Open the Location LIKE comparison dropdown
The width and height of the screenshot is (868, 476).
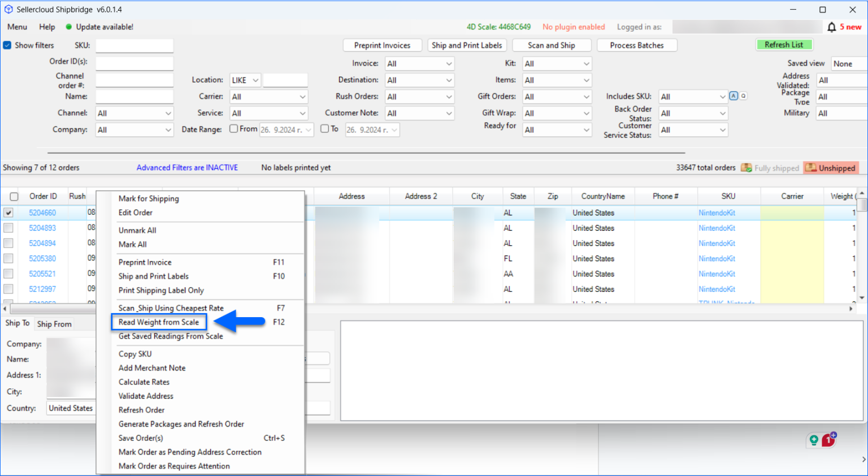coord(245,80)
